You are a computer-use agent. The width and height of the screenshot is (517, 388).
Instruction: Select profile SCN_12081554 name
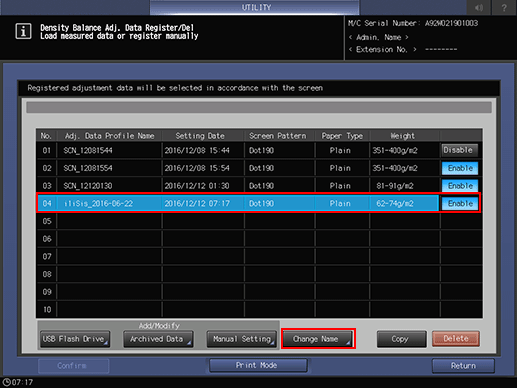88,168
